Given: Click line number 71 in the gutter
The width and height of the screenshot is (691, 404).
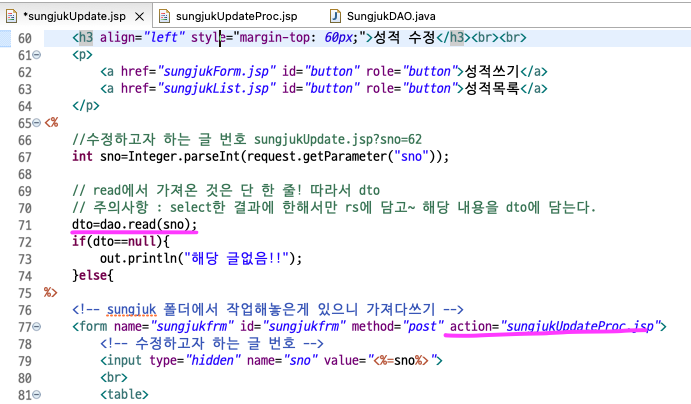Looking at the screenshot, I should [25, 225].
